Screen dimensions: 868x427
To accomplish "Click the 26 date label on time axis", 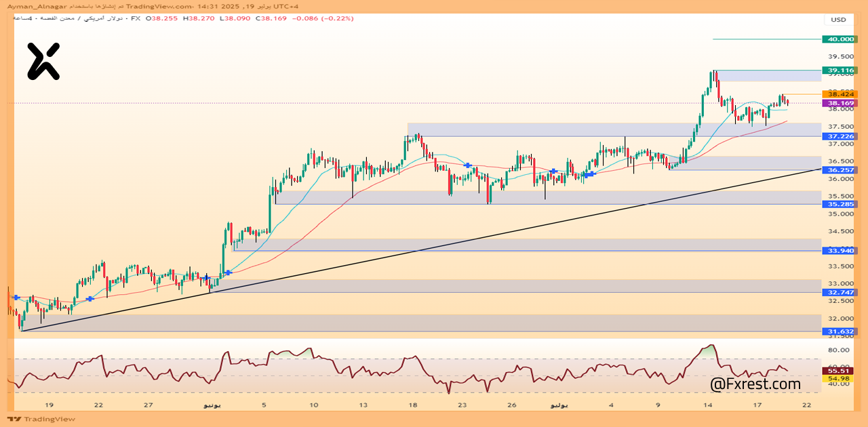I will coord(512,405).
